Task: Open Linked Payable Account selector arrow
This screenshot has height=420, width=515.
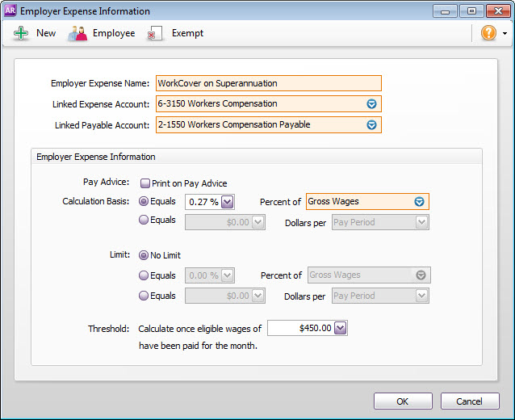Action: 371,125
